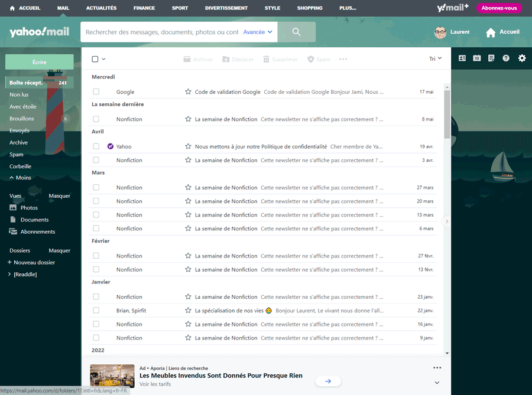The width and height of the screenshot is (532, 395).
Task: Check the 9 janv. Nonfiction email checkbox
Action: (x=96, y=338)
